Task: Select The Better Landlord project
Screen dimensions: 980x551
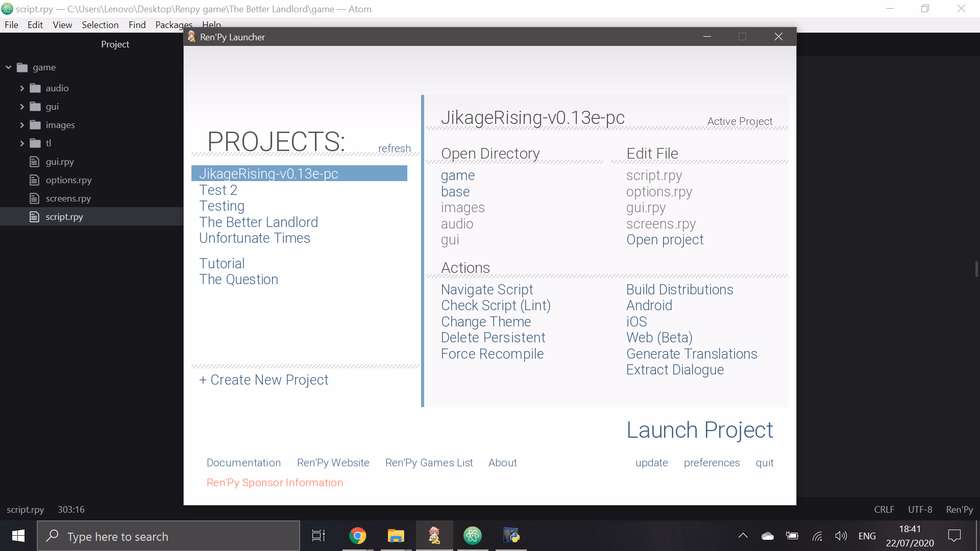Action: coord(258,222)
